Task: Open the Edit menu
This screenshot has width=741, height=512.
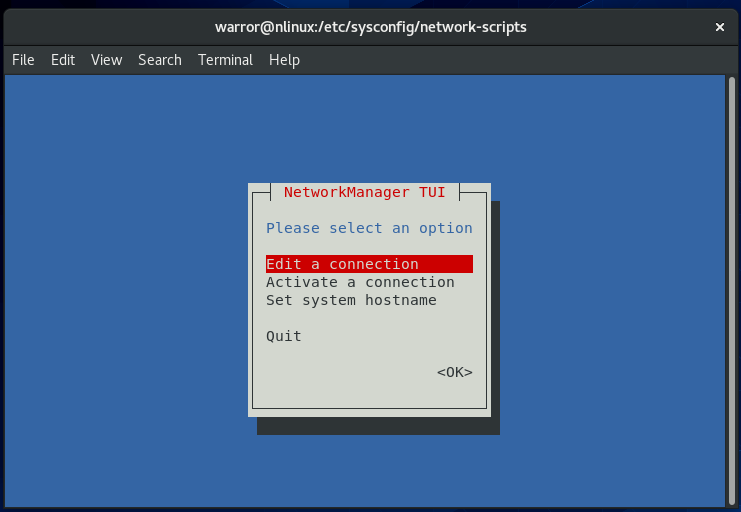Action: (63, 60)
